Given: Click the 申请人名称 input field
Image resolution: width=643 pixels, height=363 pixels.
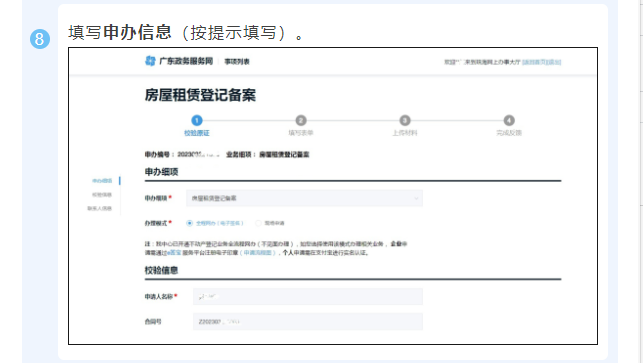Looking at the screenshot, I should point(308,297).
